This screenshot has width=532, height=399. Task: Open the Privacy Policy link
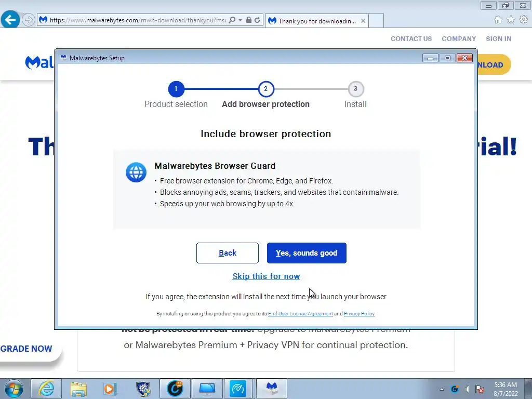pos(359,313)
